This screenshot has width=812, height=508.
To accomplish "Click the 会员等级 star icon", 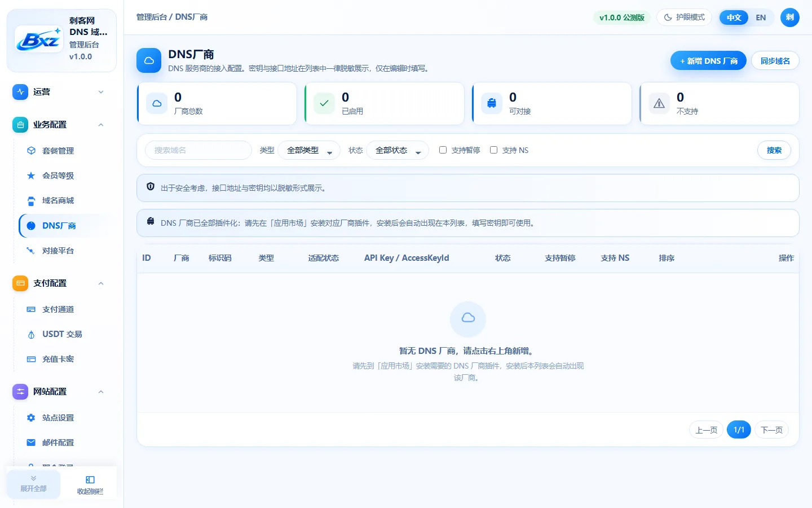I will coord(31,176).
